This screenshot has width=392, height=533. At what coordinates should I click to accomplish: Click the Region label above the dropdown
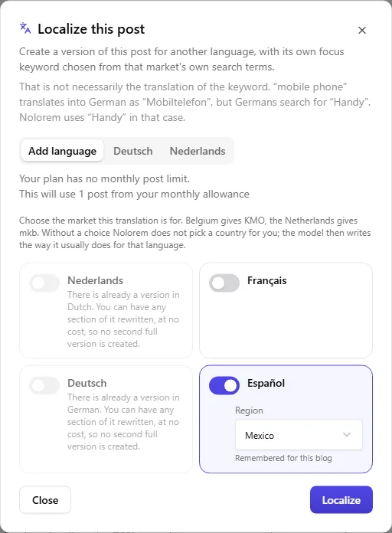(x=249, y=410)
